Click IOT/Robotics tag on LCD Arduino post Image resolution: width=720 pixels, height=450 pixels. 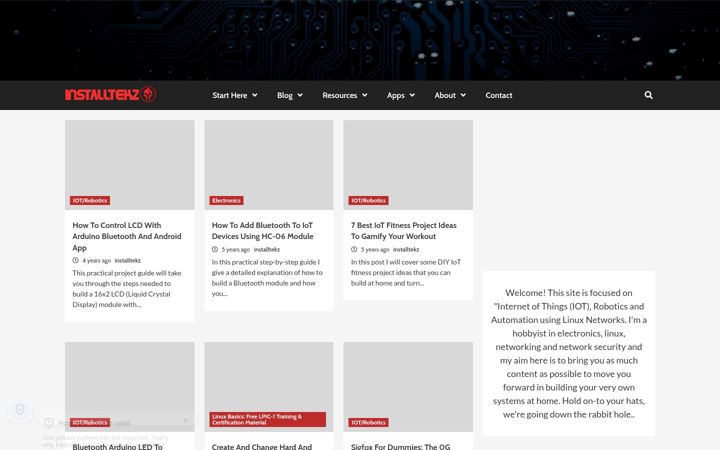click(90, 200)
